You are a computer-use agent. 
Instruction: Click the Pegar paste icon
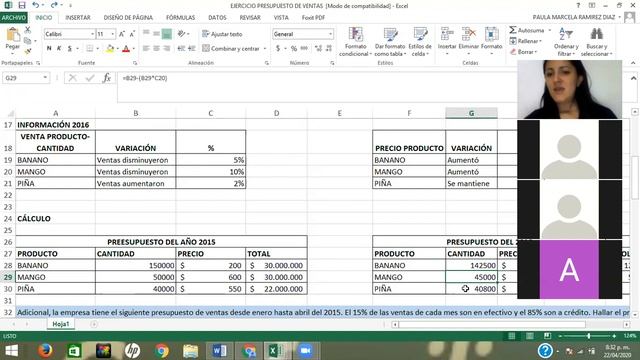tap(13, 35)
